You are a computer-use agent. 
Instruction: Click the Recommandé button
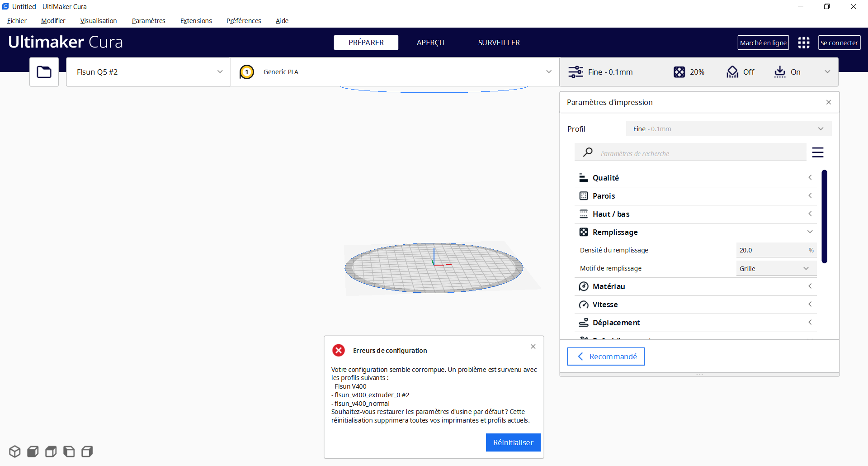[606, 357]
